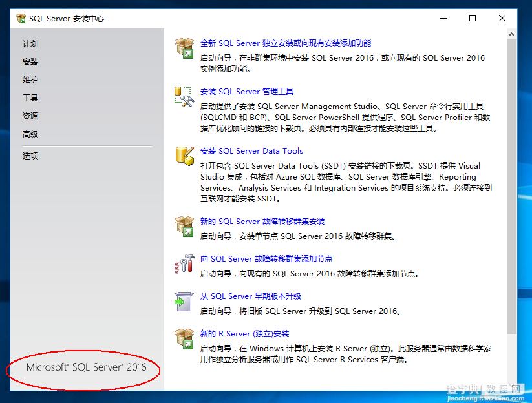The height and width of the screenshot is (403, 532).
Task: Click the management tools wrench icon
Action: pos(184,97)
